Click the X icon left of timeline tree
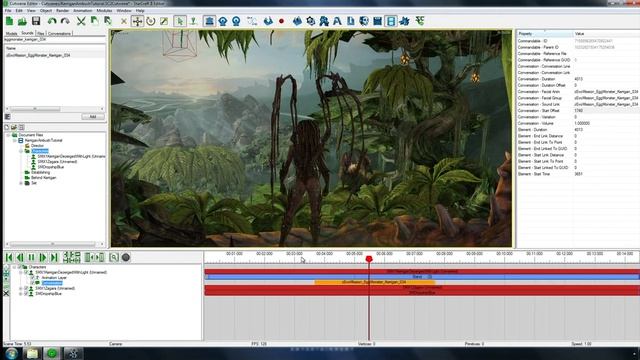 6,293
